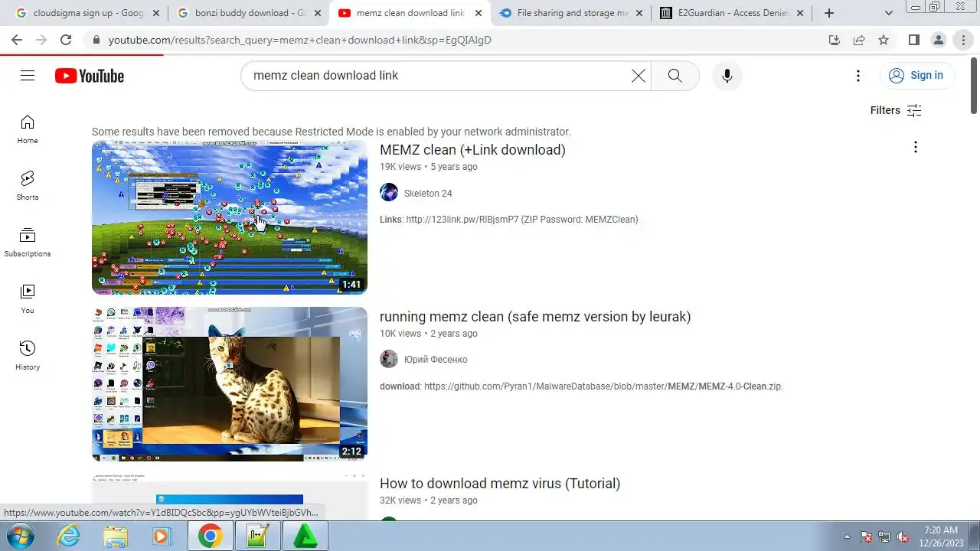The image size is (980, 551).
Task: Open History in sidebar
Action: (28, 356)
